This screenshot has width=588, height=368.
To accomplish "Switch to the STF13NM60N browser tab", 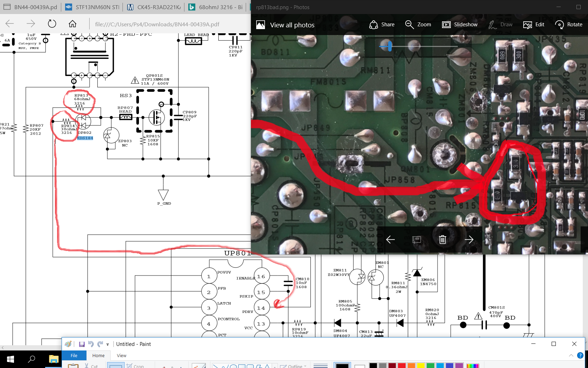I will [x=93, y=7].
